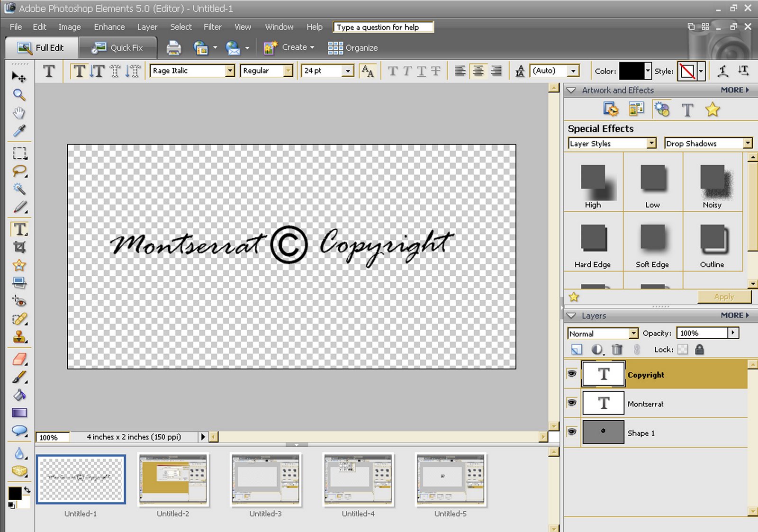Select the Magic Wand tool
Screen dimensions: 758x532
click(19, 189)
